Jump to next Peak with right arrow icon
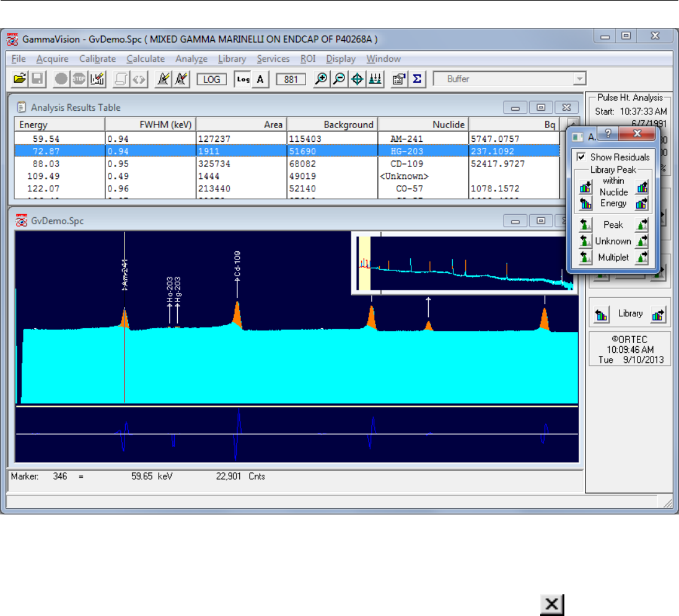Image resolution: width=679 pixels, height=616 pixels. 642,225
